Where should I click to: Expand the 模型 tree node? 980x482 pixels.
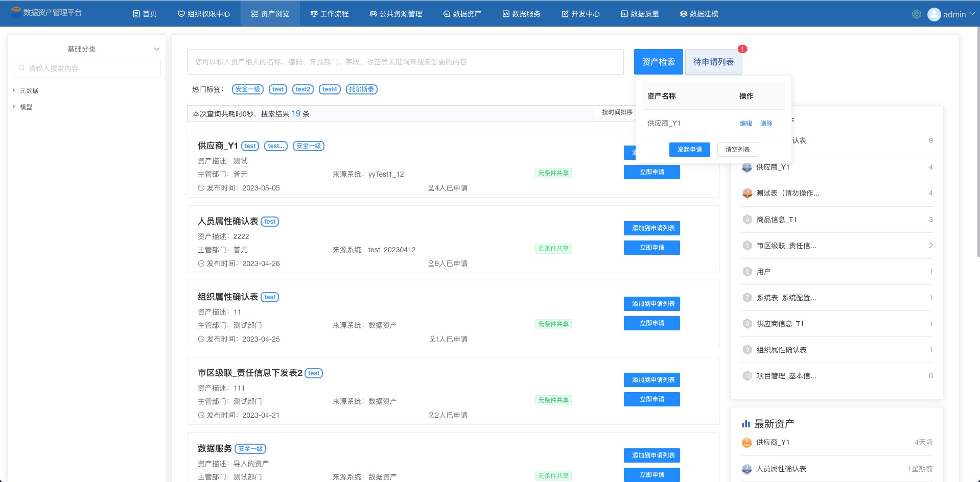(x=14, y=107)
